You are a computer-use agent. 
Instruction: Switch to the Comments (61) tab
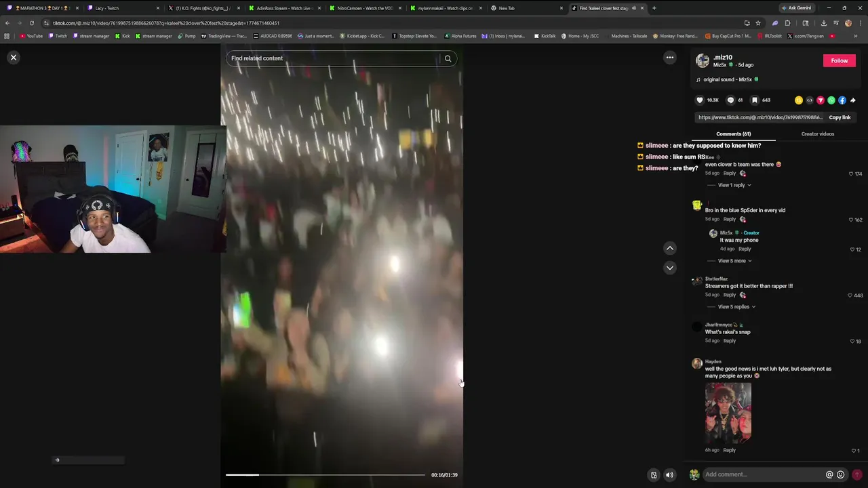pos(734,134)
